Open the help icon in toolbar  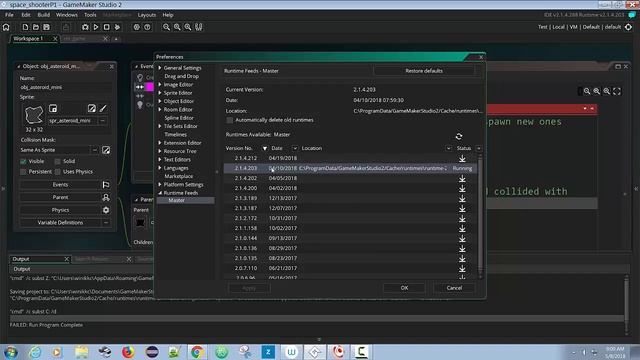pos(147,27)
